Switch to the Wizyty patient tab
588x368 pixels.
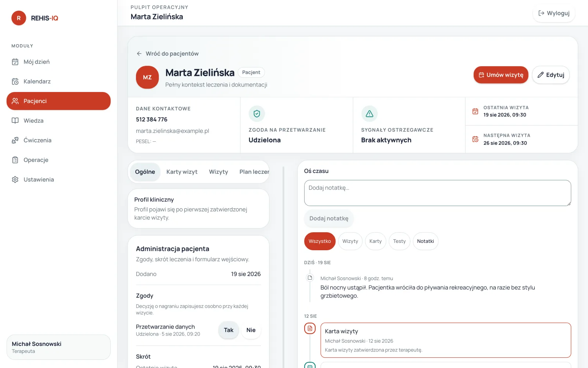coord(219,172)
